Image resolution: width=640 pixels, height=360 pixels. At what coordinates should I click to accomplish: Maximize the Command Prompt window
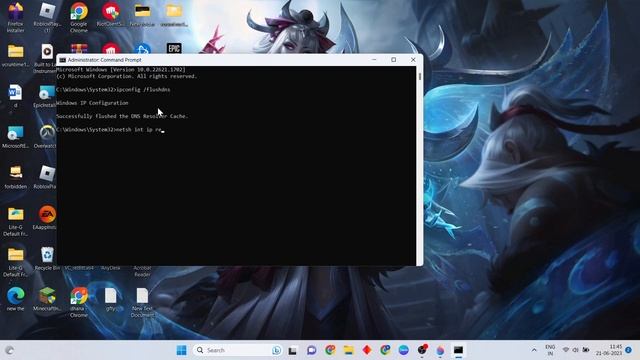[x=393, y=60]
